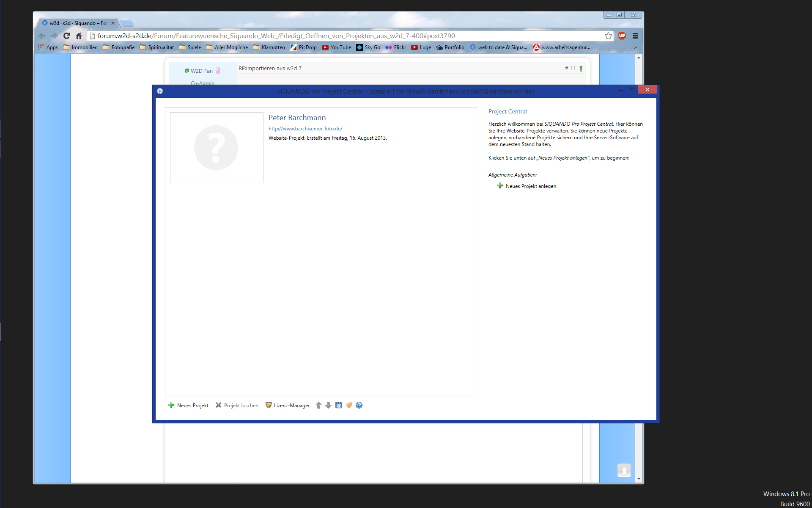Click the green arrow beside # 11
The image size is (812, 508).
point(581,69)
